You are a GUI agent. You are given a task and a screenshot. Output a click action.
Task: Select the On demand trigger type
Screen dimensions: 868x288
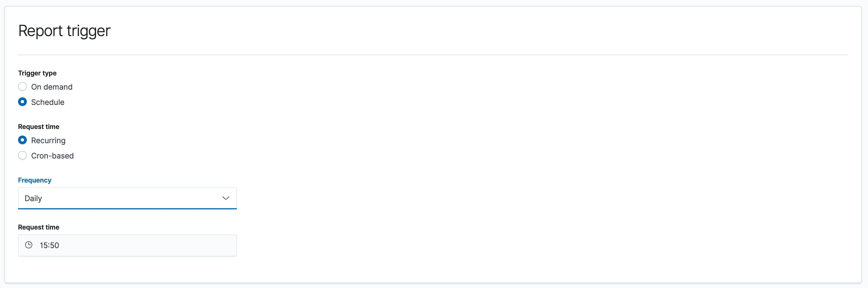22,86
